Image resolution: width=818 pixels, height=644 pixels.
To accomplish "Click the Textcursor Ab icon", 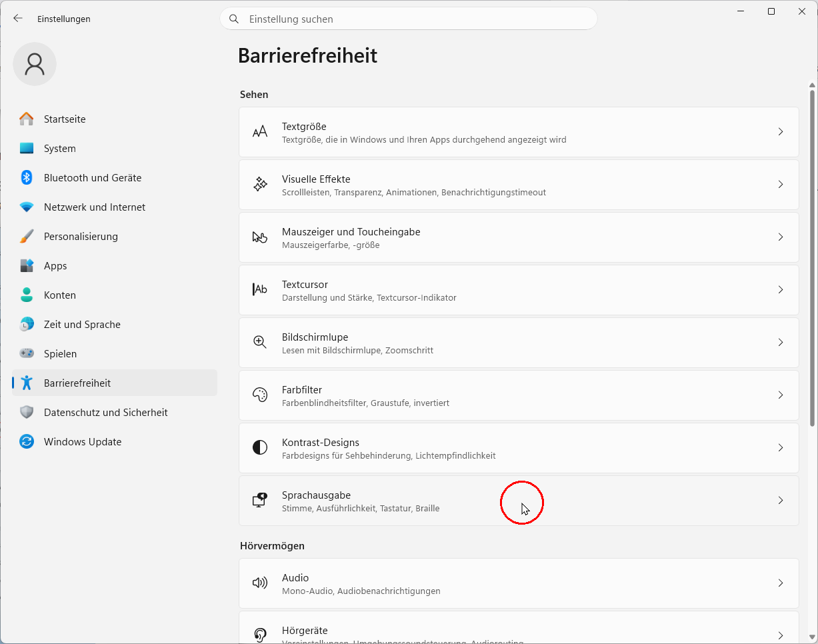I will coord(260,290).
